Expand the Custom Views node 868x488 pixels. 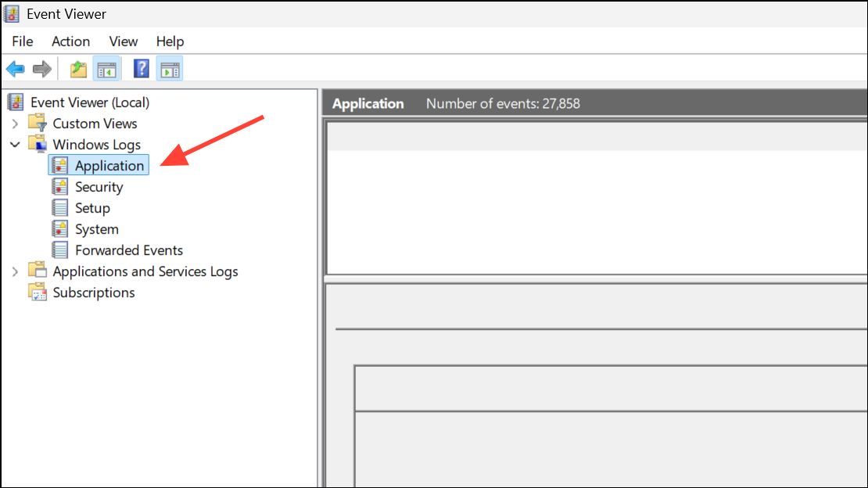(x=15, y=124)
